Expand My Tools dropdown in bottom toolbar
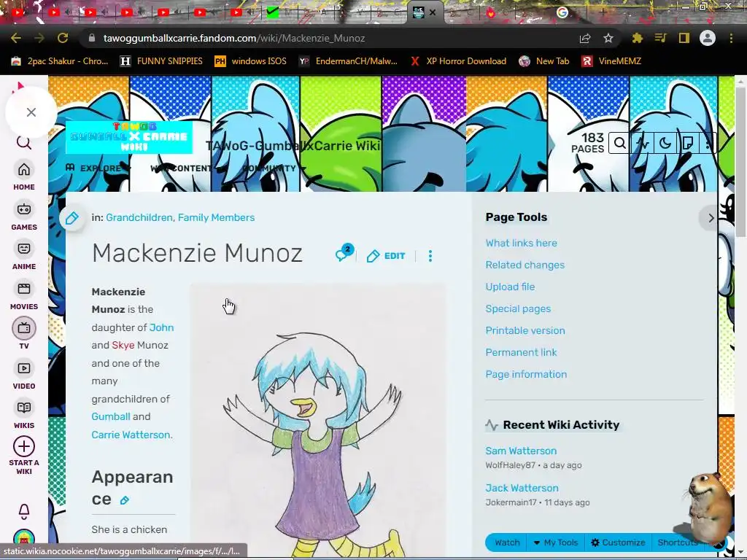This screenshot has height=560, width=747. tap(555, 542)
